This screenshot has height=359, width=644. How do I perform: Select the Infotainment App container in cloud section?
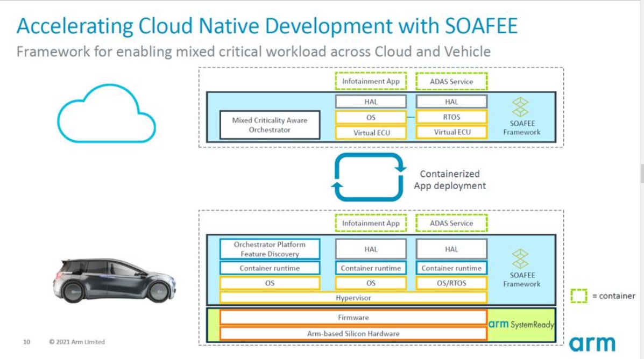(x=371, y=82)
